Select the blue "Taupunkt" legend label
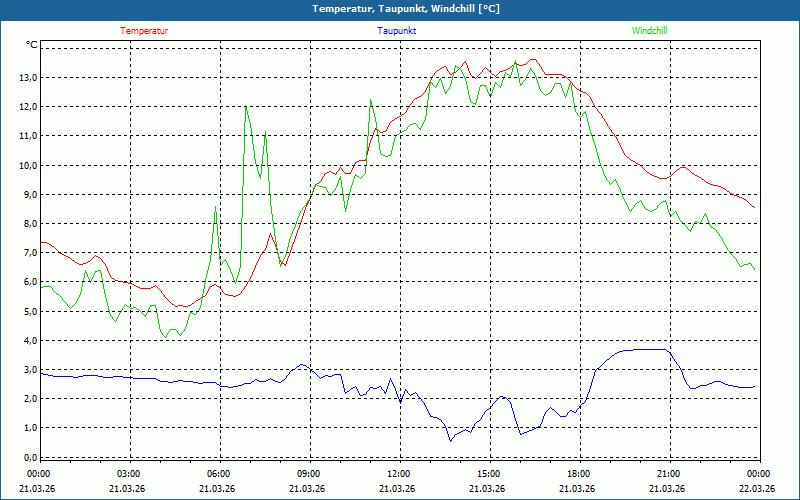 point(397,31)
